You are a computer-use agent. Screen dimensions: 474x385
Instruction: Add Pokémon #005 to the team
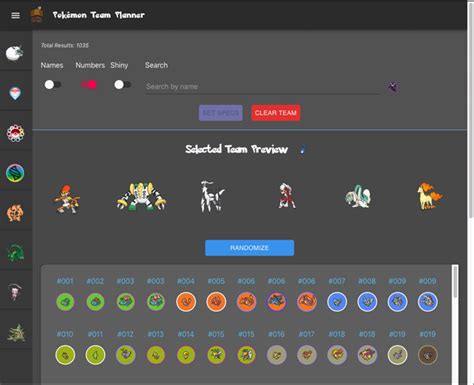coord(216,302)
